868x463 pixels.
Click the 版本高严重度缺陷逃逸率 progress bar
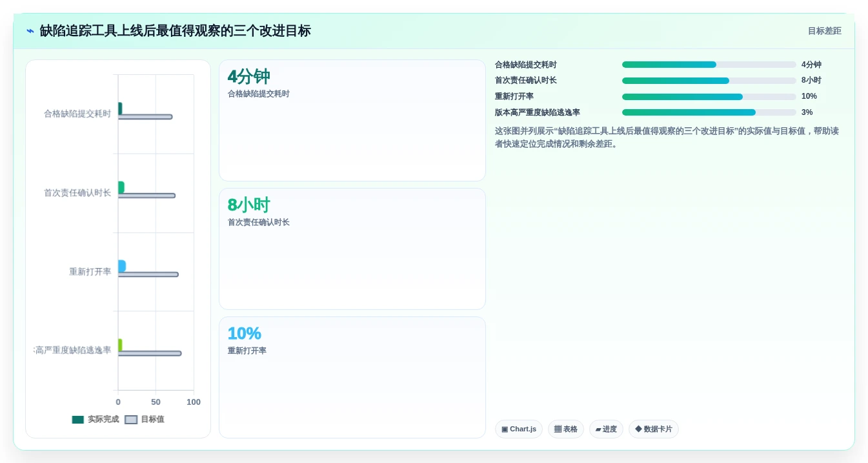click(709, 112)
